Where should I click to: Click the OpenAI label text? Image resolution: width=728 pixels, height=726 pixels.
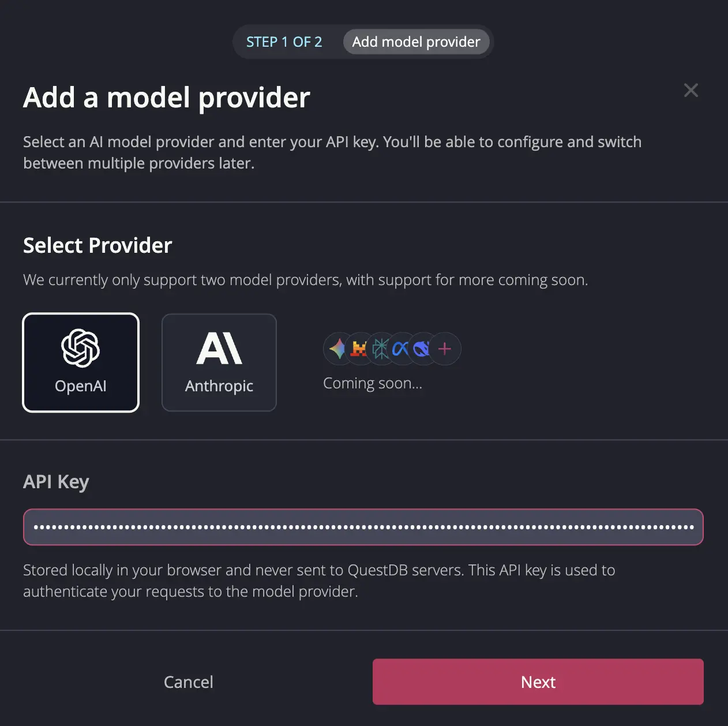[81, 386]
